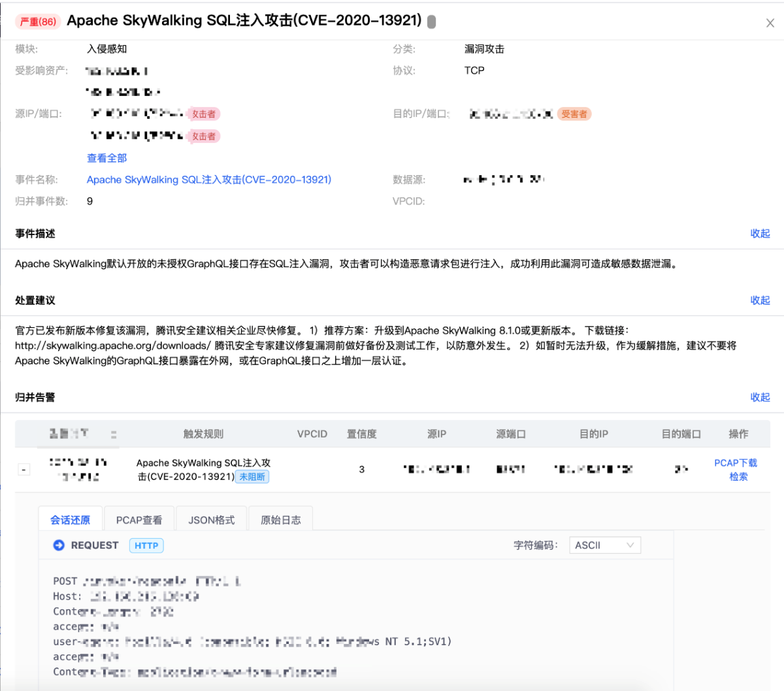Click the confidence value 3 in the table

click(361, 469)
